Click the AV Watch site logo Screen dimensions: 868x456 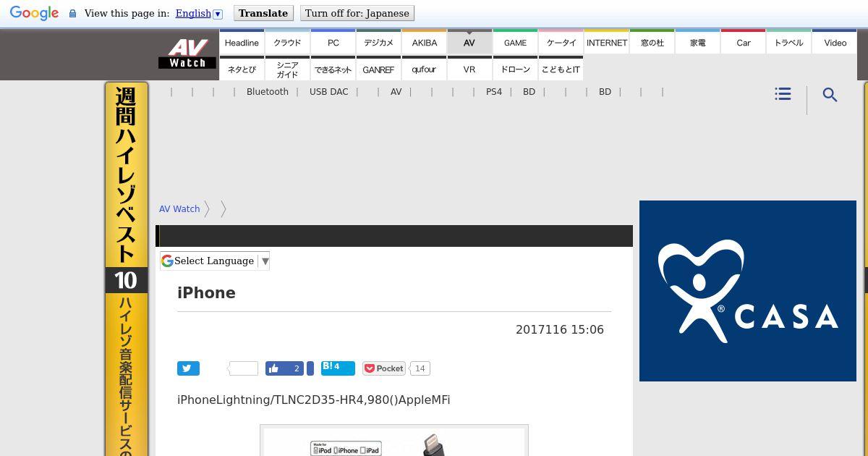pos(187,54)
